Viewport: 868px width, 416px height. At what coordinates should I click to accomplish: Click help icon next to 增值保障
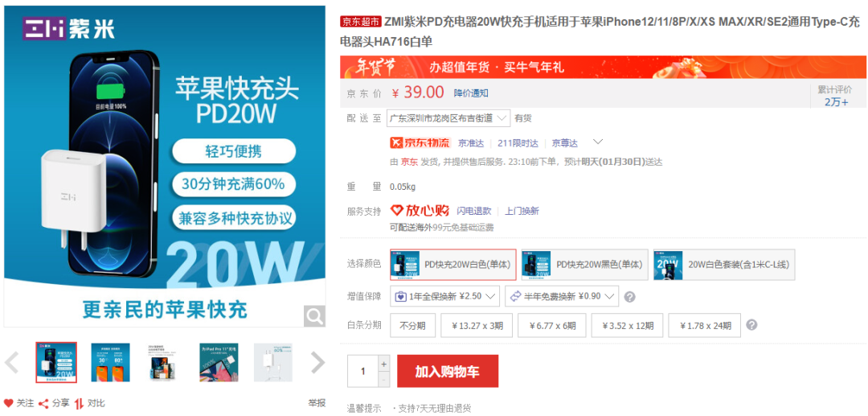[629, 297]
